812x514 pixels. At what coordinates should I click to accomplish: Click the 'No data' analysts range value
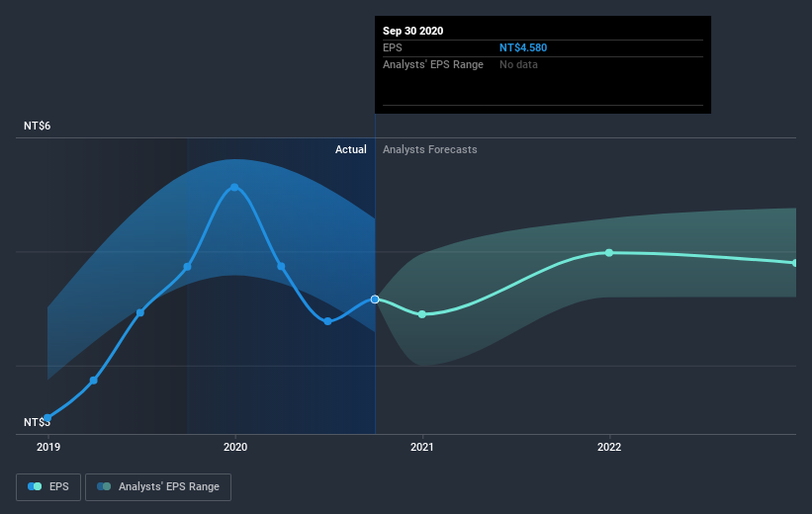tap(518, 64)
